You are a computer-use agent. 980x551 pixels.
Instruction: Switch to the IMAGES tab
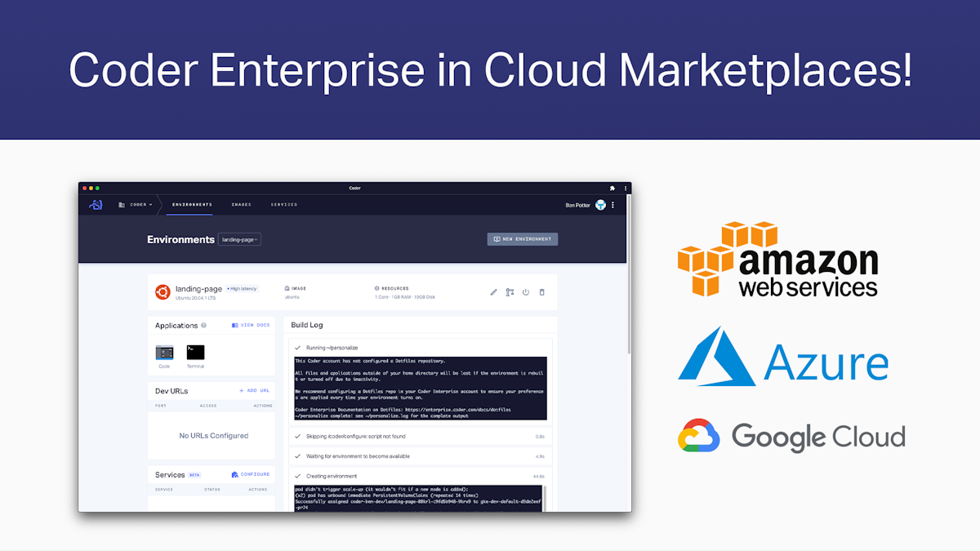pos(241,205)
